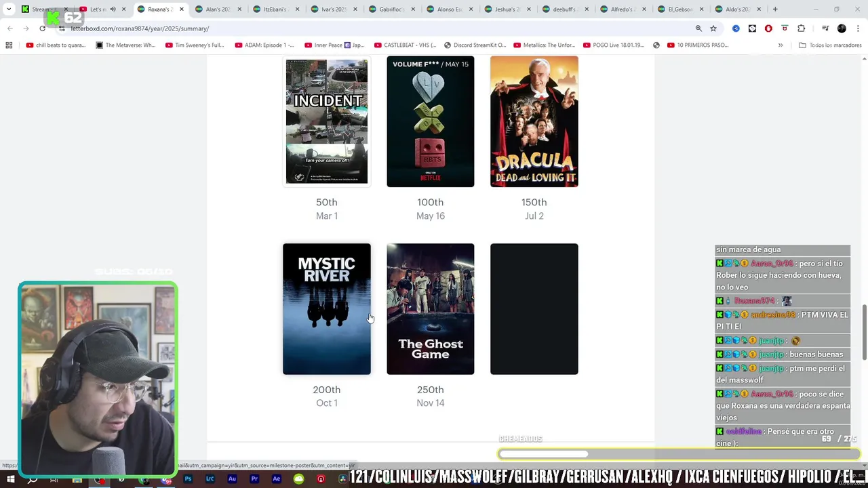Screen dimensions: 868x488
Task: Click the page vertical scrollbar thumb
Action: click(x=864, y=332)
